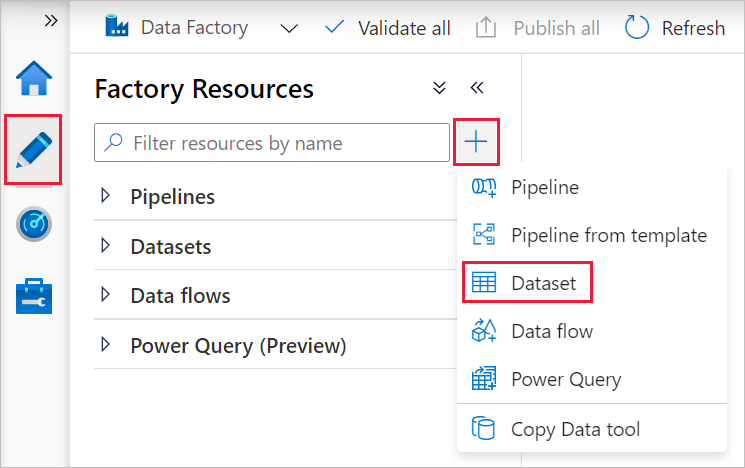The image size is (745, 468).
Task: Expand the Data flows tree node
Action: [x=106, y=295]
